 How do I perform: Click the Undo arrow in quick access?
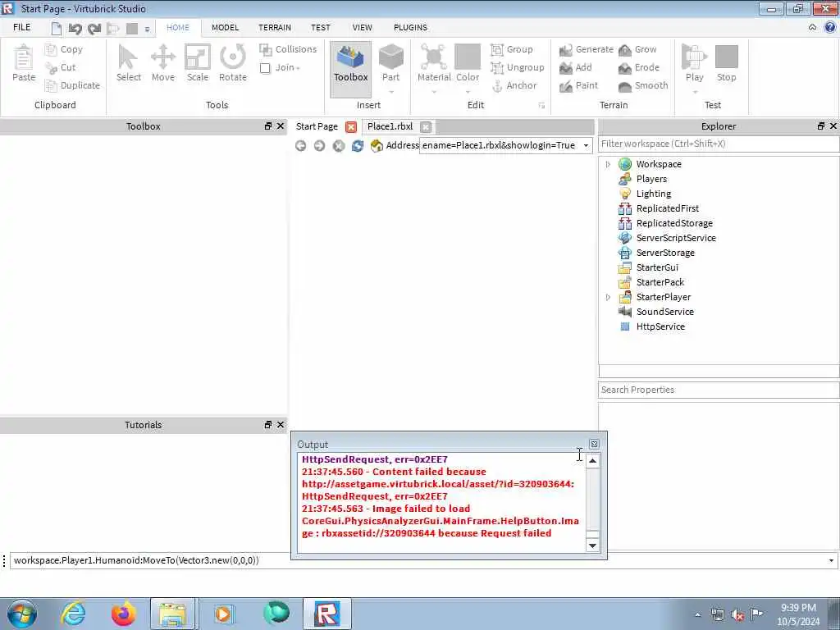(75, 29)
